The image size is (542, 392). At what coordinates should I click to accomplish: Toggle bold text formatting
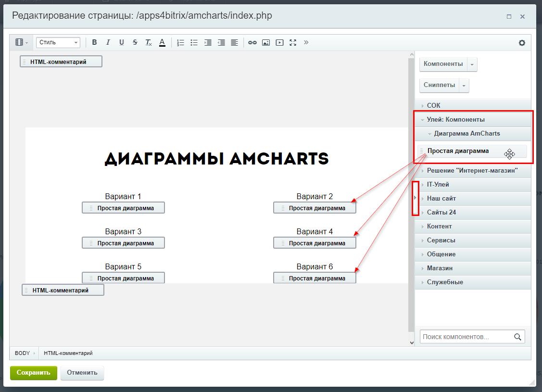pos(94,42)
